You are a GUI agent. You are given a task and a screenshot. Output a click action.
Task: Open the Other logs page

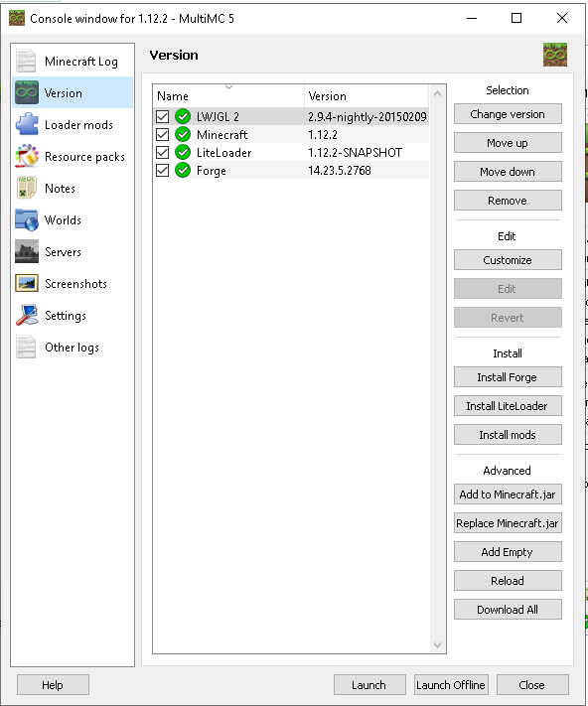click(72, 348)
